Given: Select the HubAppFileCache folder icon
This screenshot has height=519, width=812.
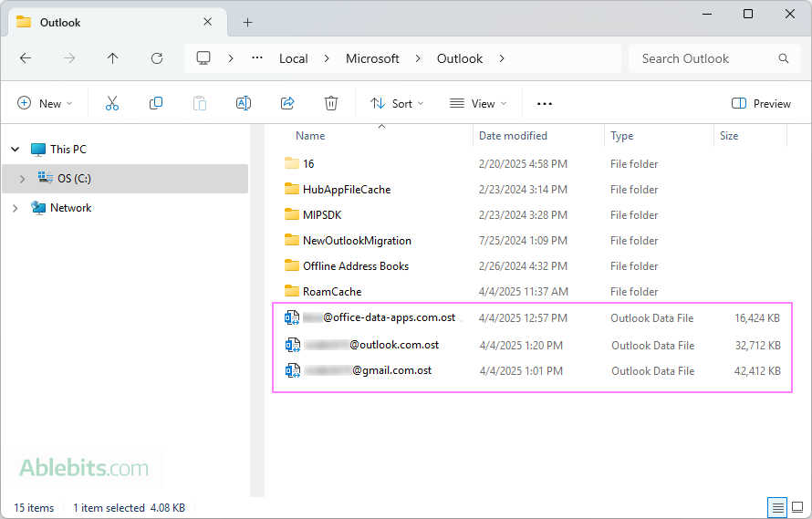Looking at the screenshot, I should click(292, 189).
